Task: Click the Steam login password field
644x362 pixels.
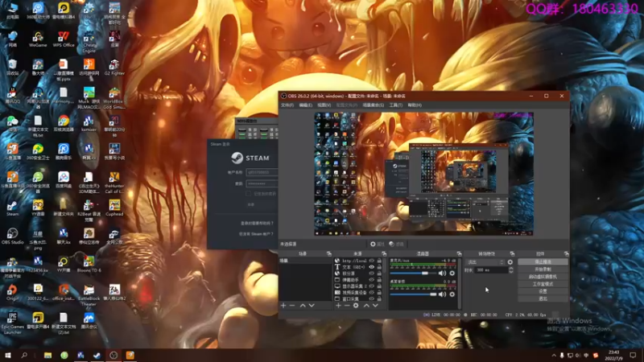Action: (x=262, y=184)
